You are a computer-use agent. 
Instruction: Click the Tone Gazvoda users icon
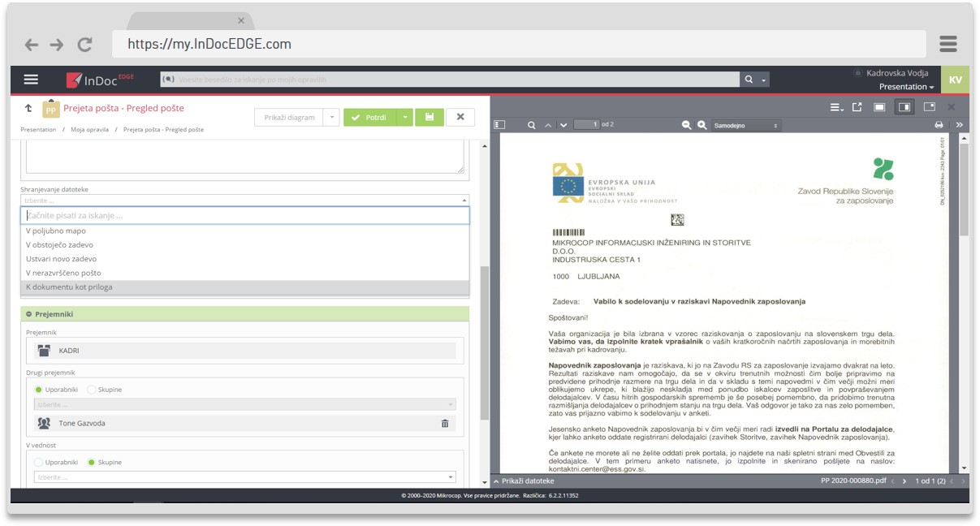pyautogui.click(x=44, y=424)
